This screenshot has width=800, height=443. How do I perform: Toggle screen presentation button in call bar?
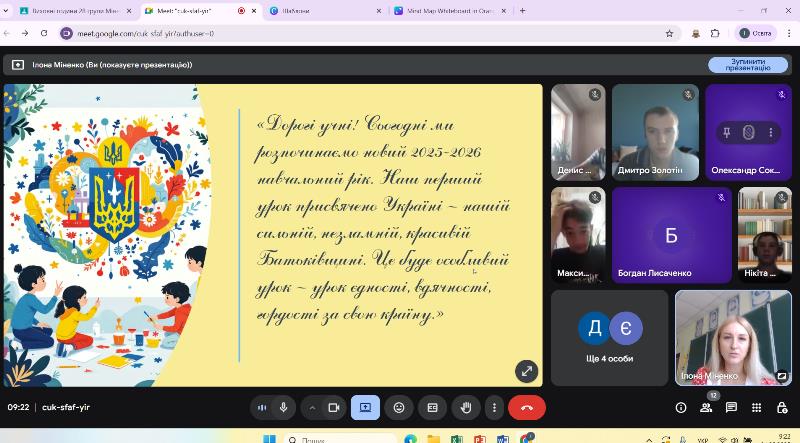[x=365, y=408]
